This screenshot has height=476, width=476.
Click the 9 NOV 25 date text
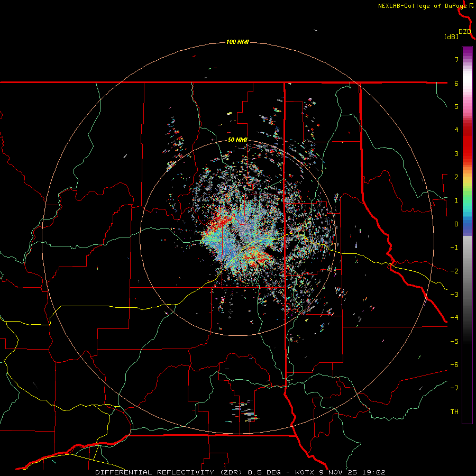coord(338,472)
